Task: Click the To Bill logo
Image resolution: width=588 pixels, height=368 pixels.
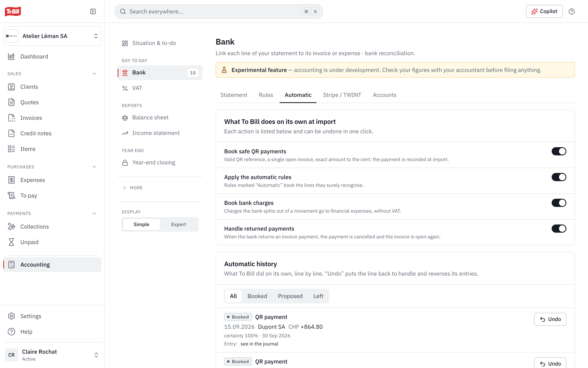Action: point(13,11)
